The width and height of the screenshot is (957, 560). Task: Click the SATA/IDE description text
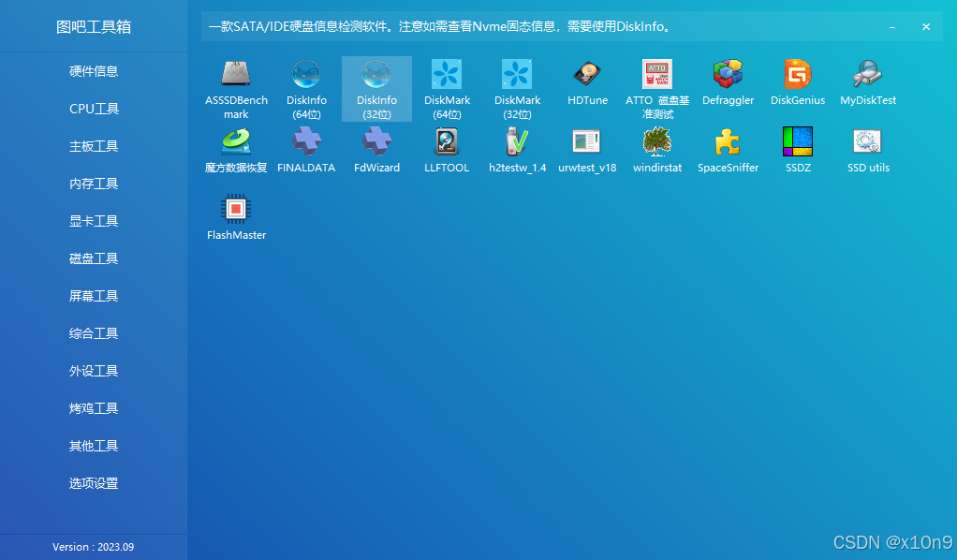[439, 27]
